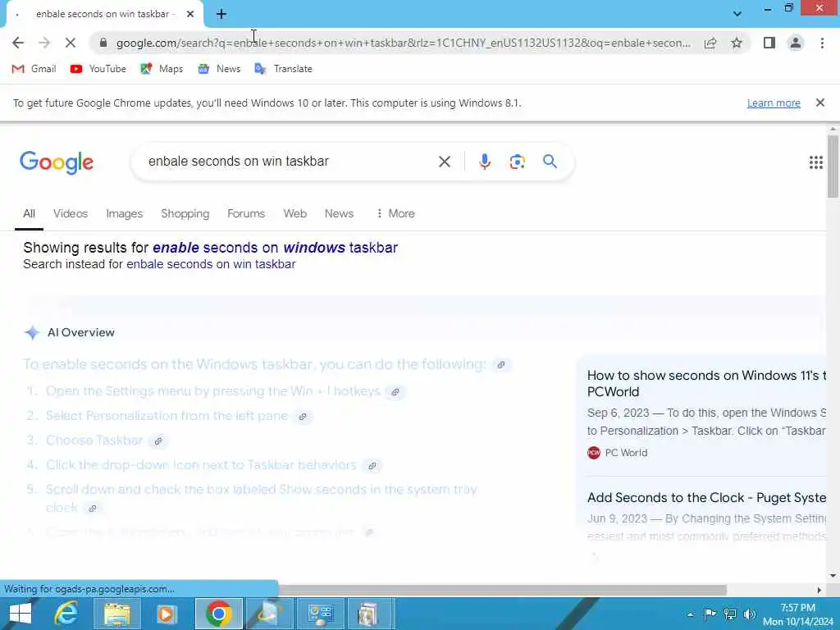This screenshot has height=630, width=840.
Task: Open network status tray icon
Action: [729, 614]
